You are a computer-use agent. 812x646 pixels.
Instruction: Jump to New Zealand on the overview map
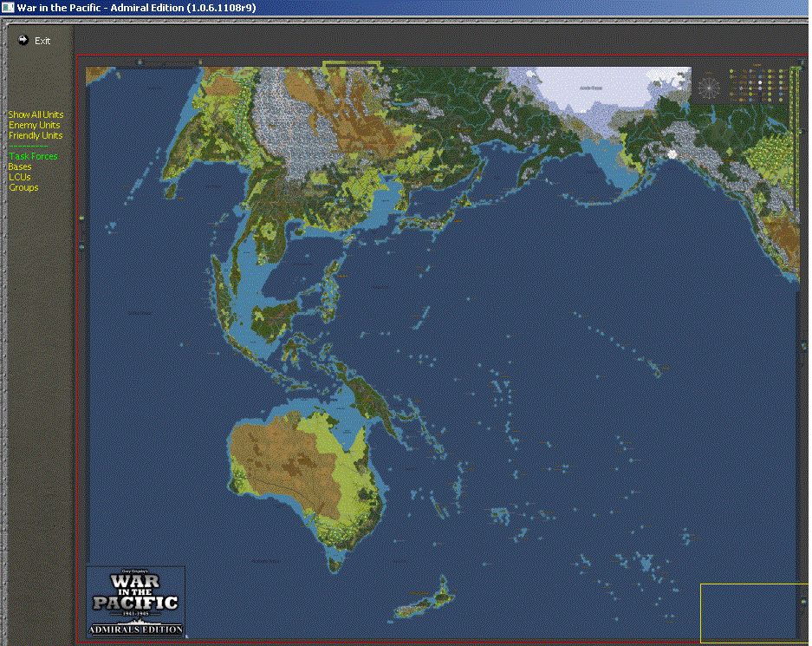[425, 599]
